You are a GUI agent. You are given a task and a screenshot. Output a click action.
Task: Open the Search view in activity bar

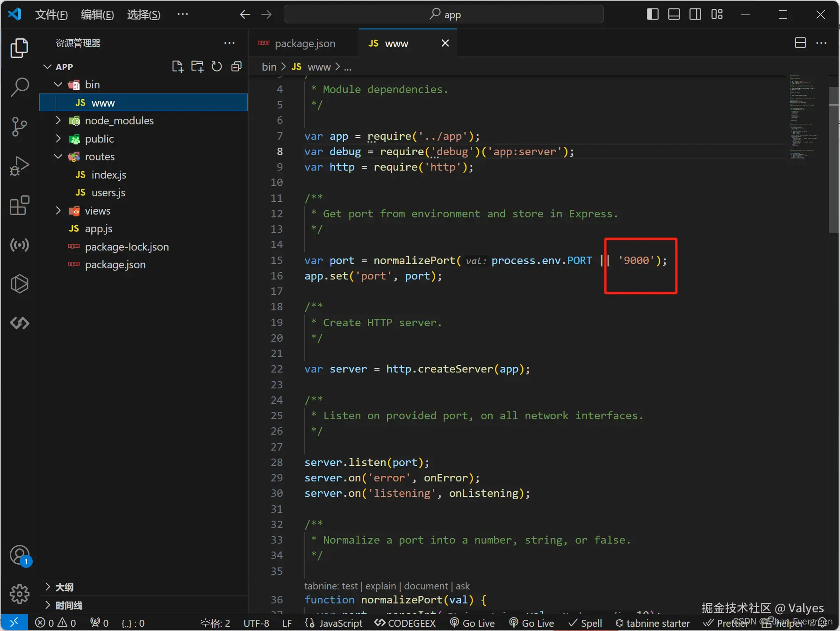click(20, 87)
